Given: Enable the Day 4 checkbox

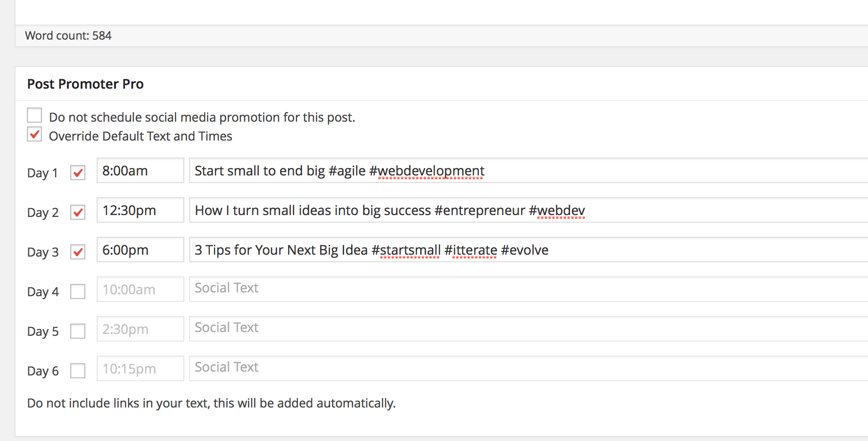Looking at the screenshot, I should click(78, 292).
